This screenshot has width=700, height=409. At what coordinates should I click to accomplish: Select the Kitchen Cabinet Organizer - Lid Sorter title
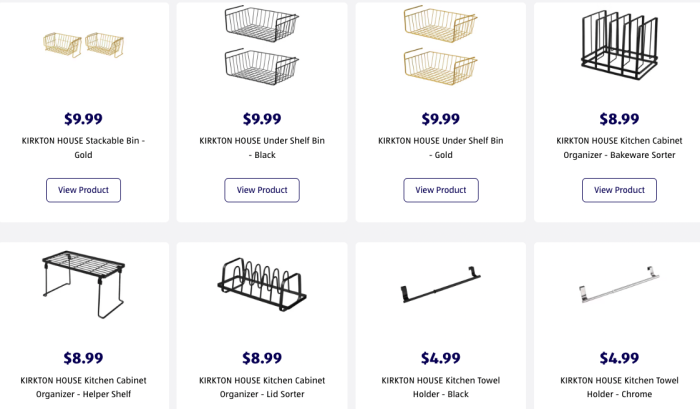(x=262, y=387)
